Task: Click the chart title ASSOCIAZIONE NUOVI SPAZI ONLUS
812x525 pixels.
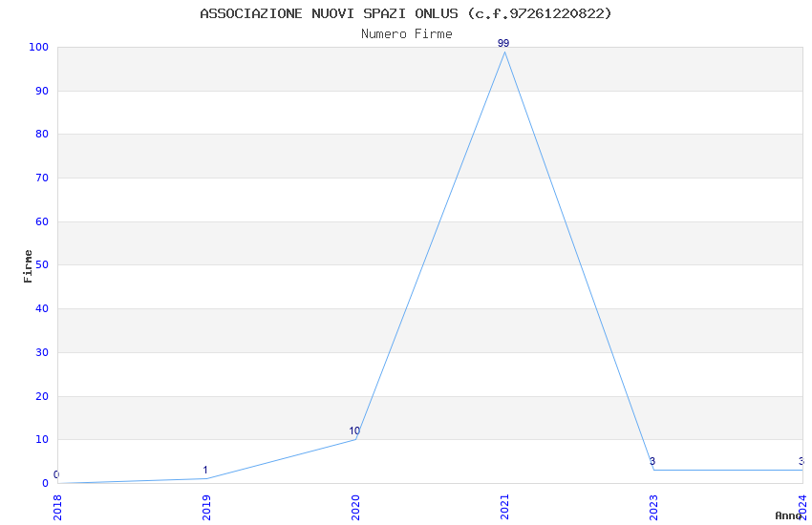Action: 405,13
